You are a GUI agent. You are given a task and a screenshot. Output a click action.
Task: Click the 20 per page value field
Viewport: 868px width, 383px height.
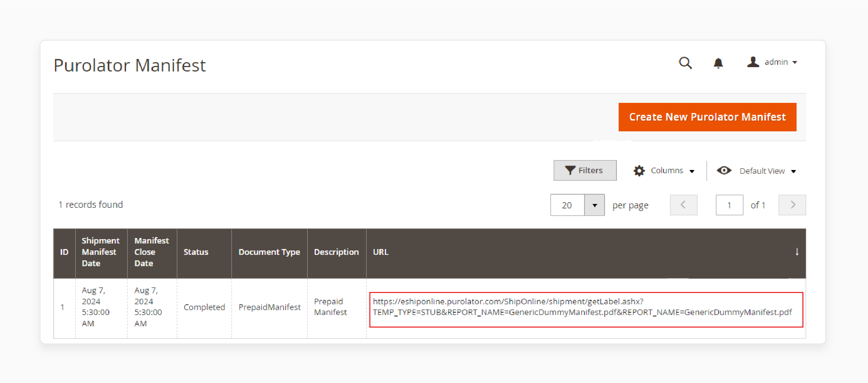coord(568,205)
